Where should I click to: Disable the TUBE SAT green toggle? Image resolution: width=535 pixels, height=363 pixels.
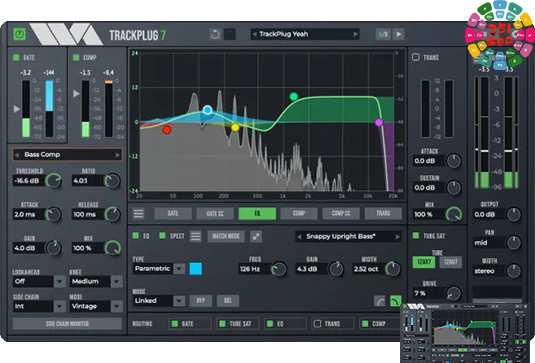pyautogui.click(x=416, y=235)
